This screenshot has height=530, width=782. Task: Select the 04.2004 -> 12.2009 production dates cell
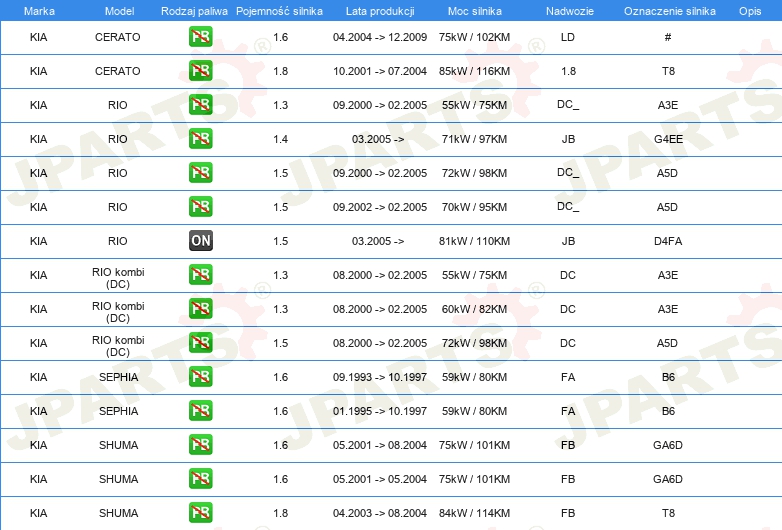pos(380,37)
